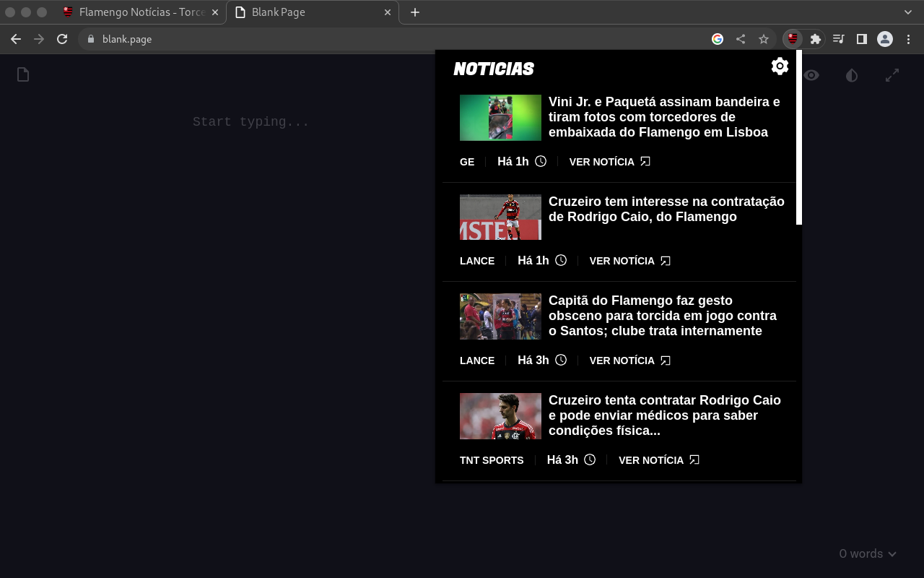View site information padlock
This screenshot has width=924, height=578.
91,39
